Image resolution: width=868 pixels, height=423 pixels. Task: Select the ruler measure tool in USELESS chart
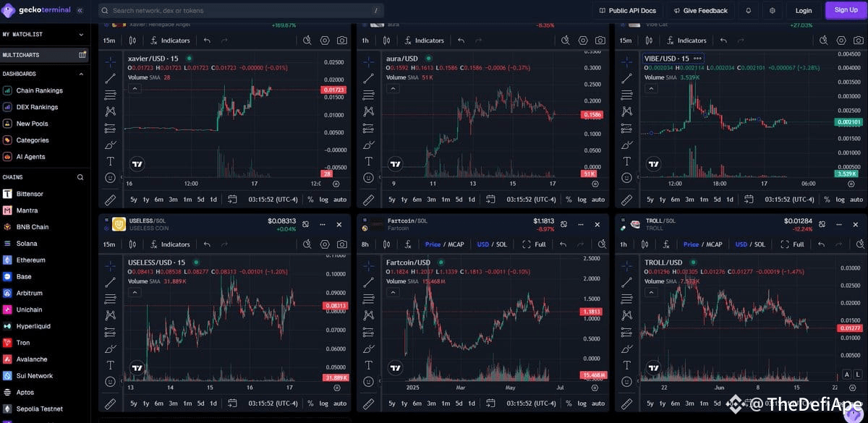pyautogui.click(x=110, y=403)
